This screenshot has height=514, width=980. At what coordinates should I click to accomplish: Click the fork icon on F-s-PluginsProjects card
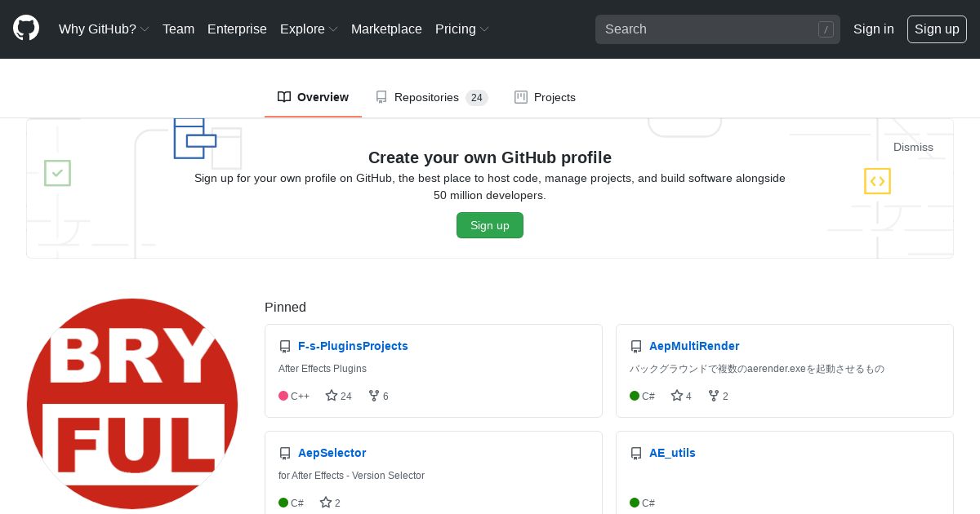click(x=374, y=396)
